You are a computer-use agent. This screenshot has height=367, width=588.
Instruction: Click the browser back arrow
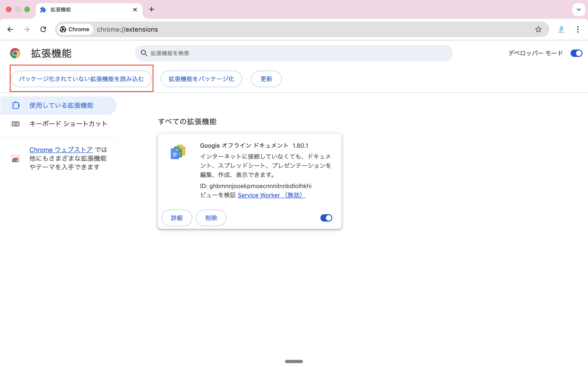coord(10,29)
